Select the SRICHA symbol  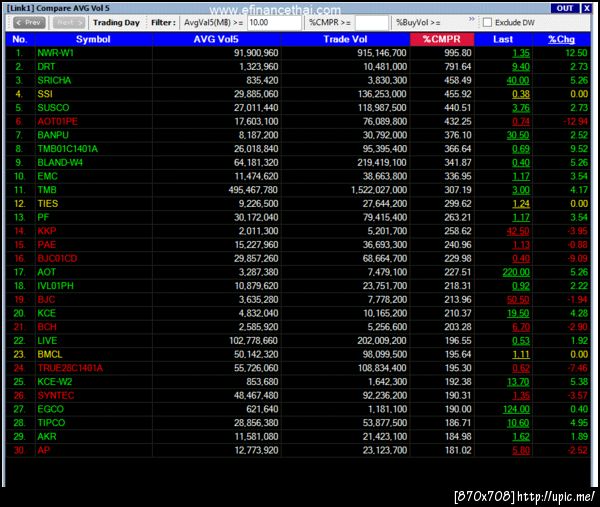tap(54, 80)
